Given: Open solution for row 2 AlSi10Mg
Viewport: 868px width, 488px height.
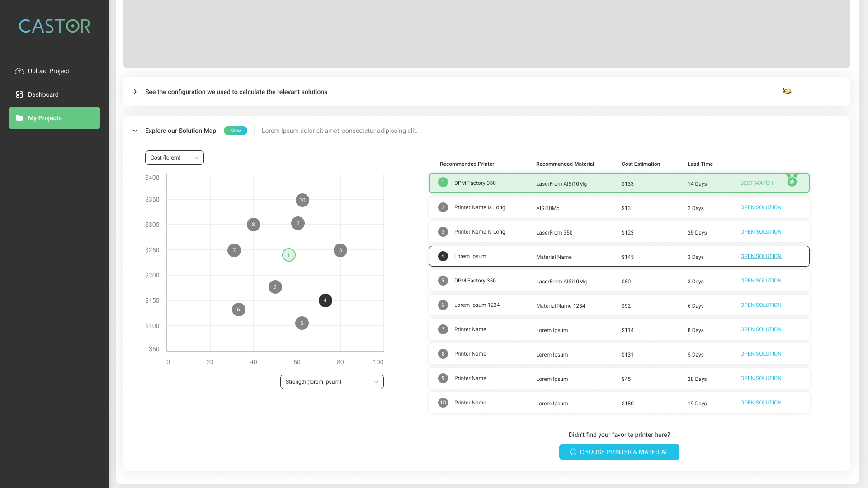Looking at the screenshot, I should (x=761, y=207).
